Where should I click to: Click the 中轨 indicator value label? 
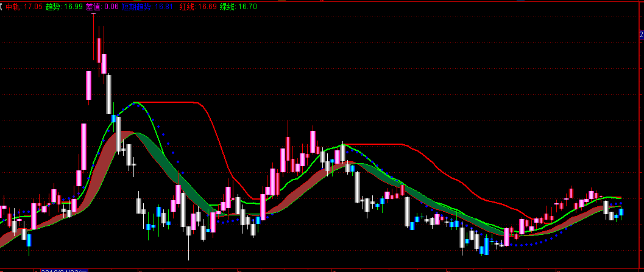point(24,6)
